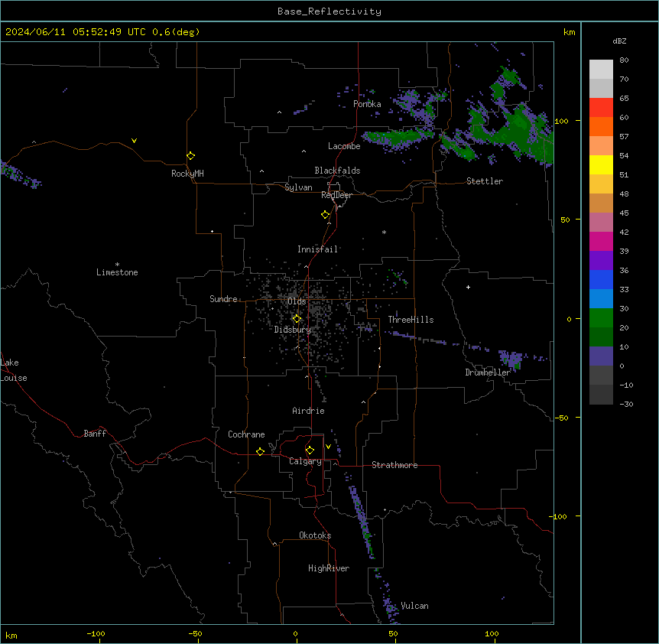Click the Lake Louise label
659x644 pixels.
14,370
